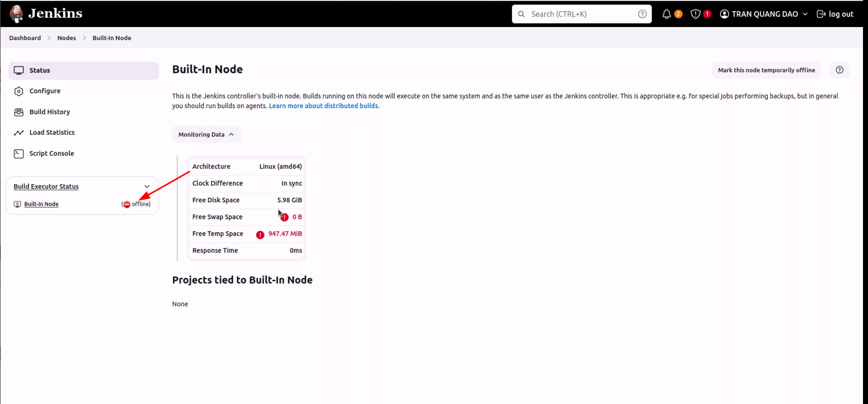Collapse the Monitoring Data section

(206, 135)
